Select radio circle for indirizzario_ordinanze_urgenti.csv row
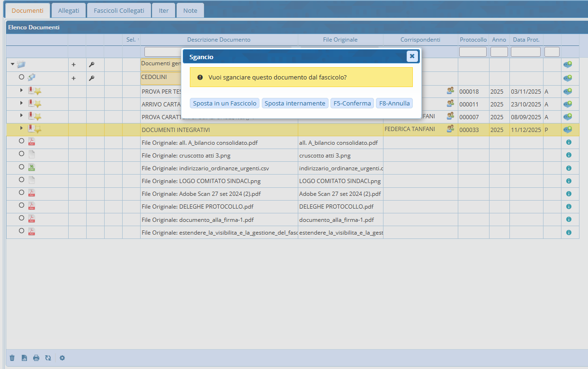The width and height of the screenshot is (588, 369). click(21, 167)
